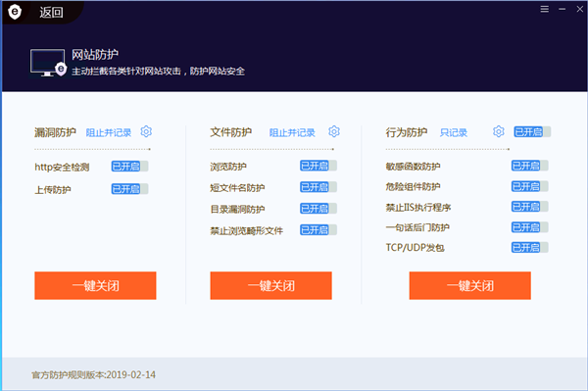This screenshot has height=391, width=588.
Task: Select the 行为防护 section heading
Action: [407, 132]
